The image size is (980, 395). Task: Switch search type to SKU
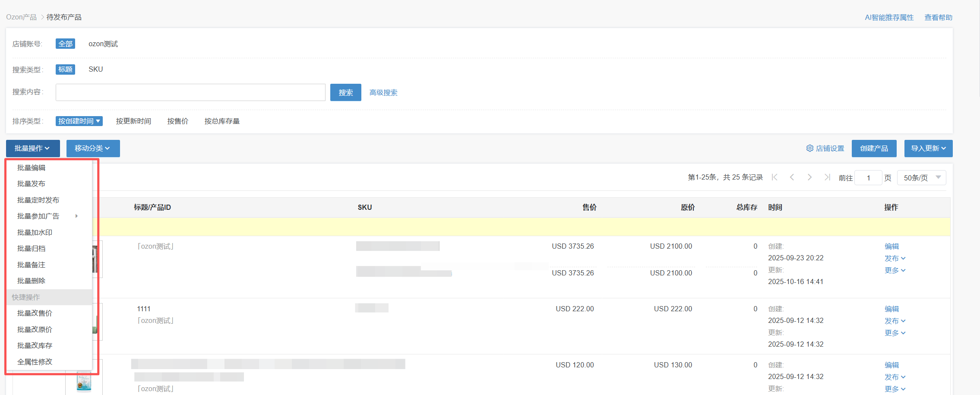(95, 70)
